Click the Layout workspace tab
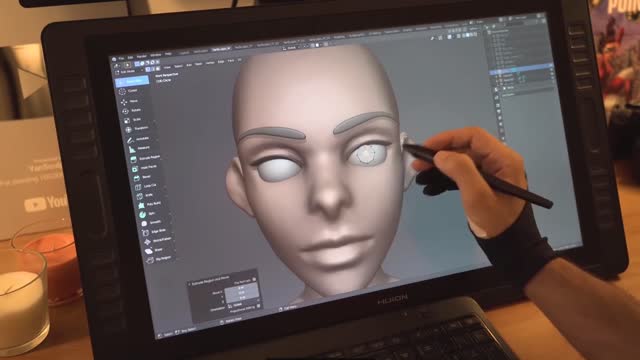 (184, 53)
